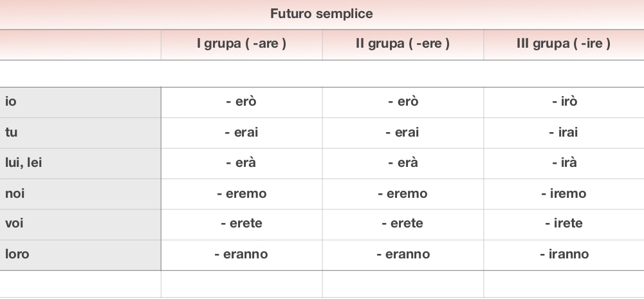Click the '- irai' ending cell
The image size is (644, 299).
pyautogui.click(x=564, y=133)
